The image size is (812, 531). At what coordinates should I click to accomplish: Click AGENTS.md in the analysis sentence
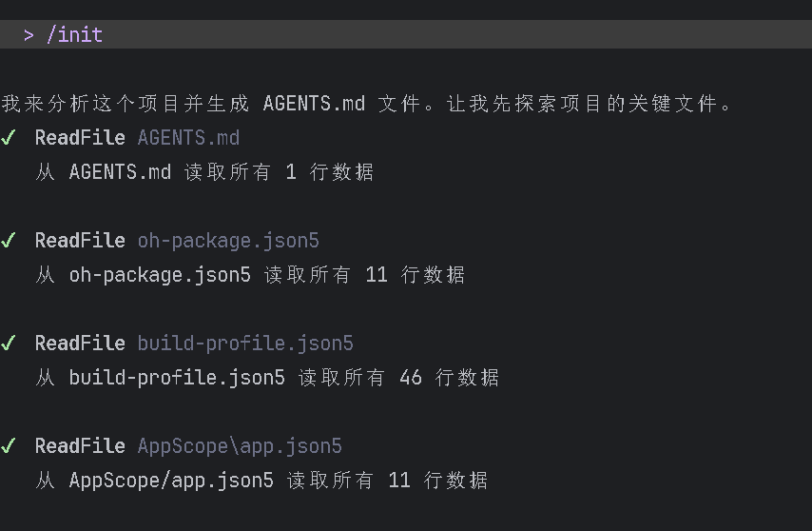click(x=314, y=104)
